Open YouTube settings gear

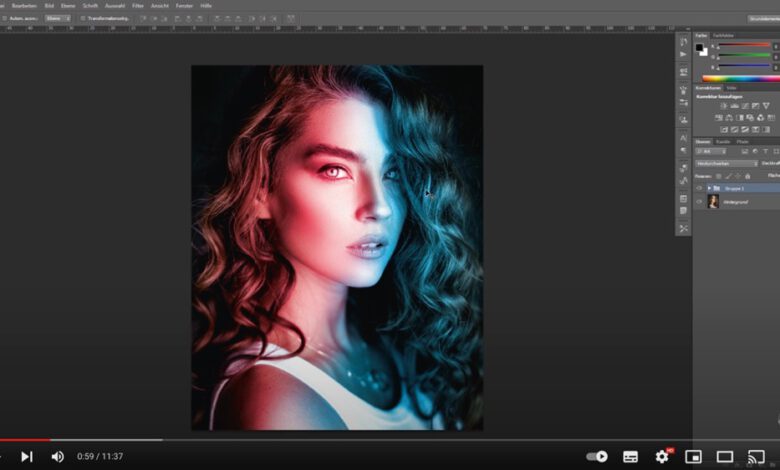pos(662,456)
